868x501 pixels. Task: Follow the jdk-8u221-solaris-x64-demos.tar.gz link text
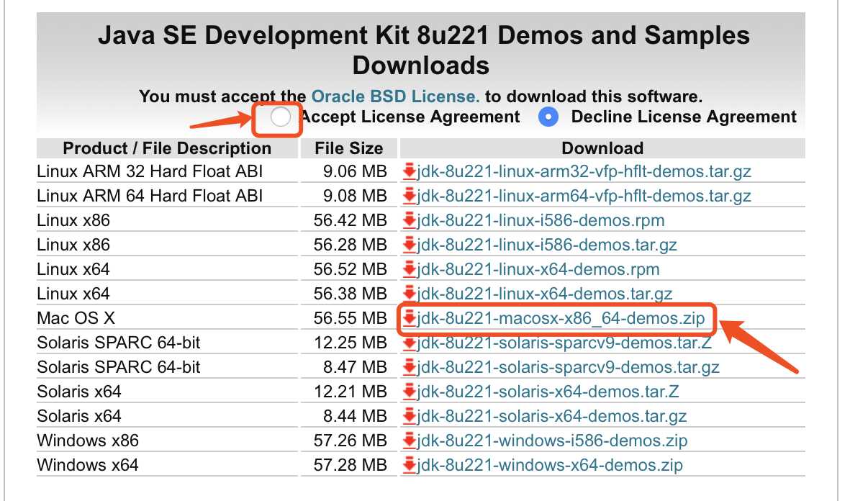tap(552, 416)
